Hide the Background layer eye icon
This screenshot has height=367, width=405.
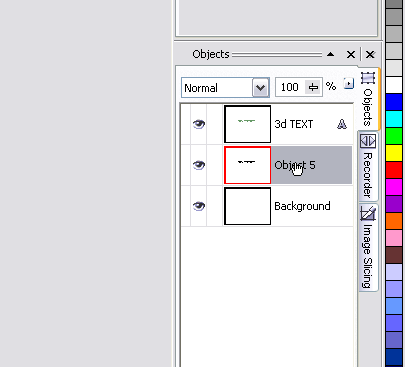tap(199, 206)
